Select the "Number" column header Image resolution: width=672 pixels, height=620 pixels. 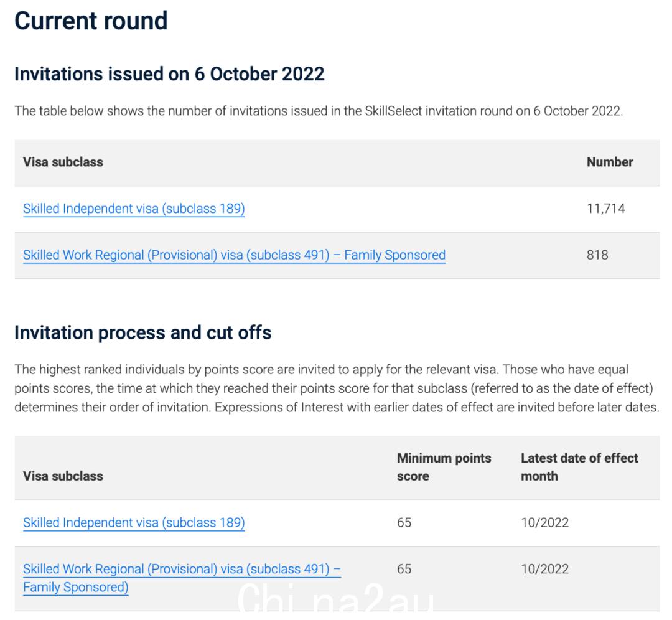click(x=609, y=162)
